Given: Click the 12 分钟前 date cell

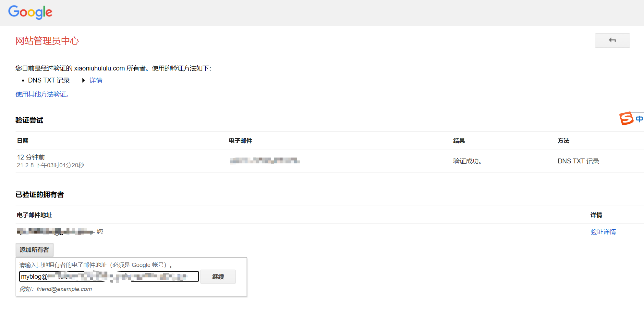Looking at the screenshot, I should pyautogui.click(x=31, y=157).
